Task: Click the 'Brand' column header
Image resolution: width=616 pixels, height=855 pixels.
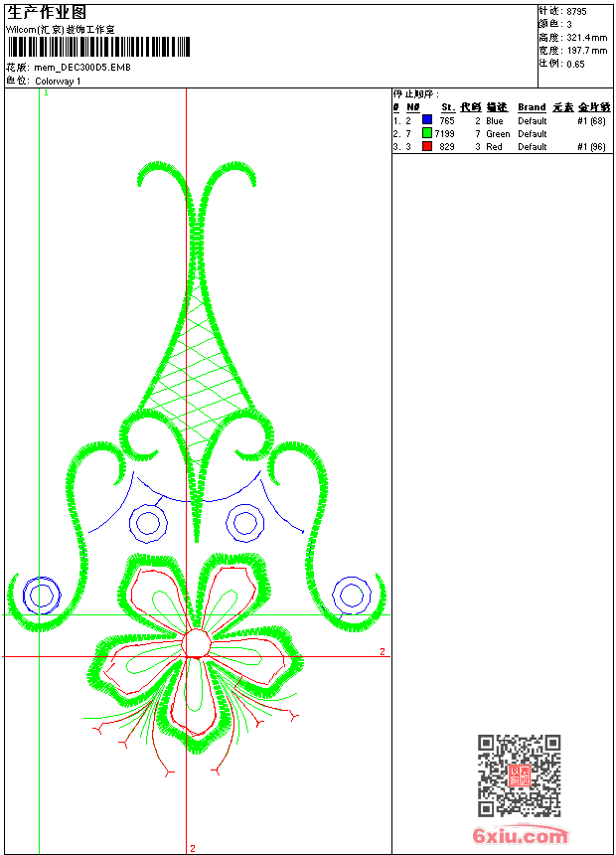Action: (x=532, y=107)
